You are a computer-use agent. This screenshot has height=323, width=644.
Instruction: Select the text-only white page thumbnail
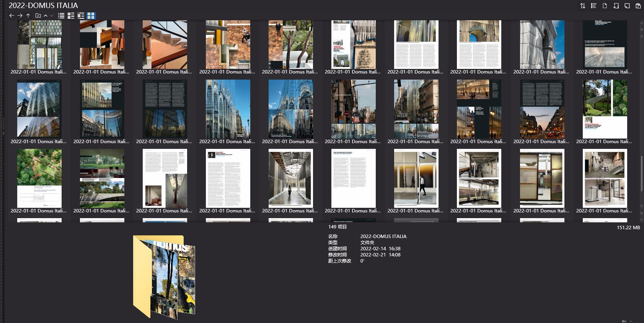[353, 178]
